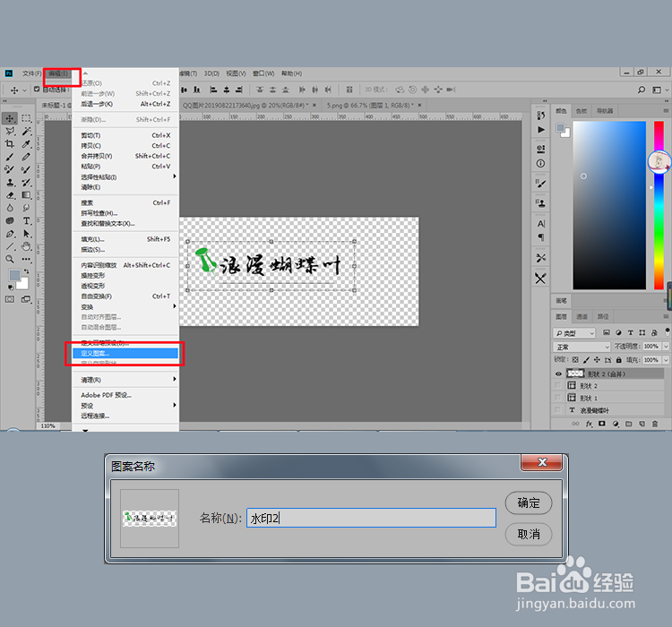Viewport: 672px width, 627px height.
Task: Open the 文件(F) menu
Action: tap(31, 73)
